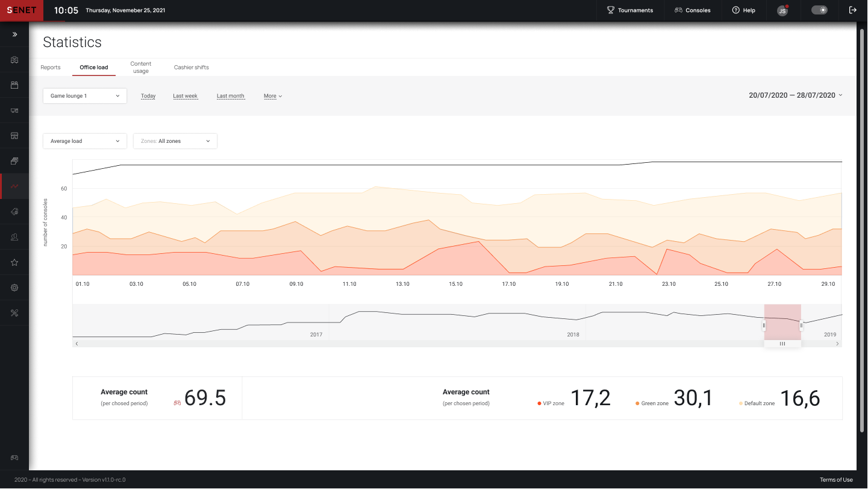The width and height of the screenshot is (868, 489).
Task: Open the users icon in the sidebar
Action: (14, 237)
